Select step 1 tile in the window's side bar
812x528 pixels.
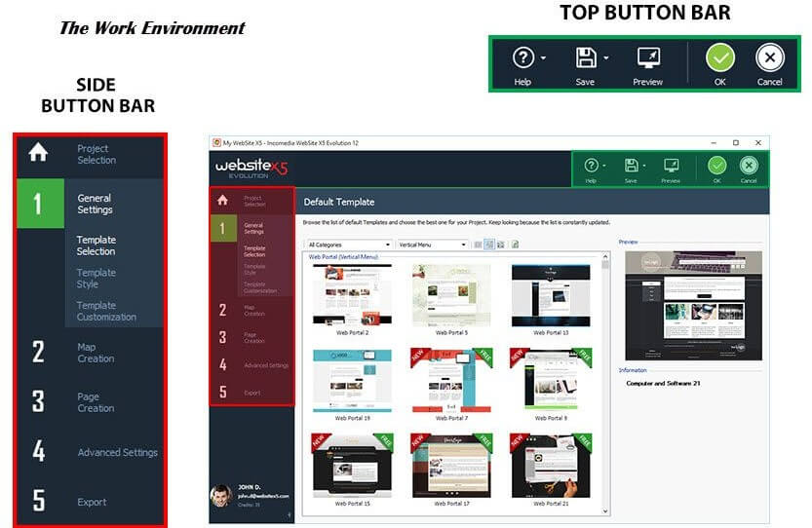[222, 228]
